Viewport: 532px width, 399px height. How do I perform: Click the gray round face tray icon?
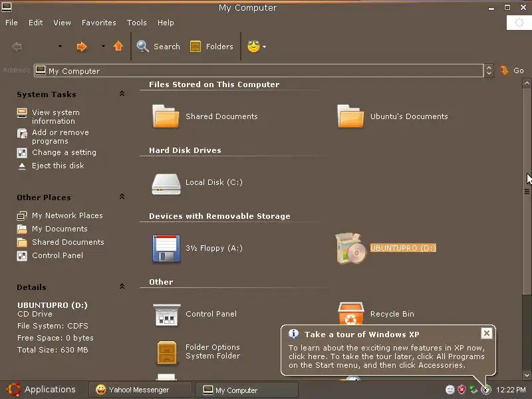point(450,390)
